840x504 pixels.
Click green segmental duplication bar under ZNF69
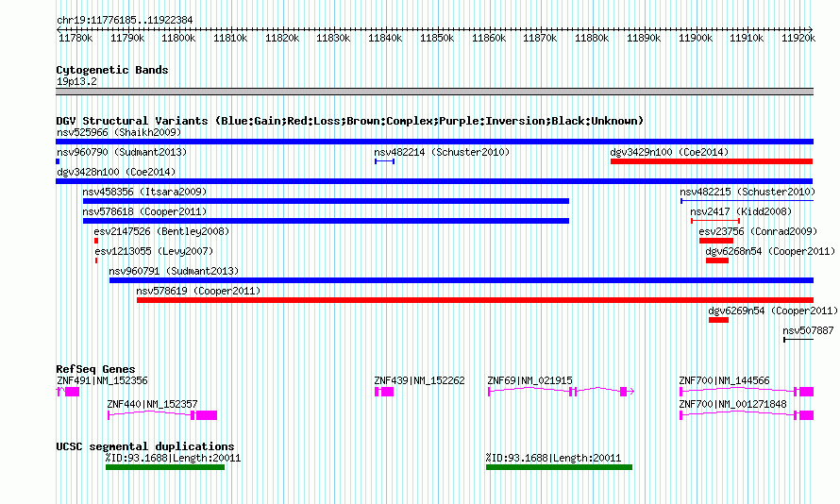pos(560,467)
